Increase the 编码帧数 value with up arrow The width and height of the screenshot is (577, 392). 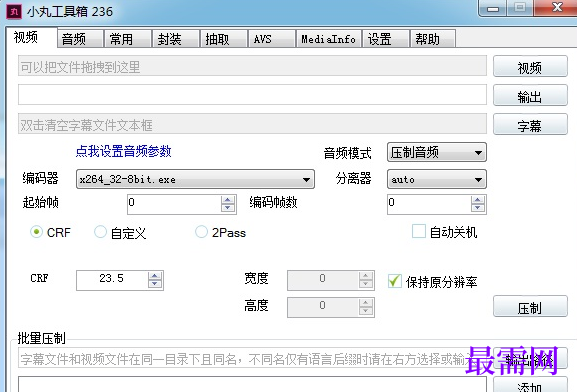[478, 200]
